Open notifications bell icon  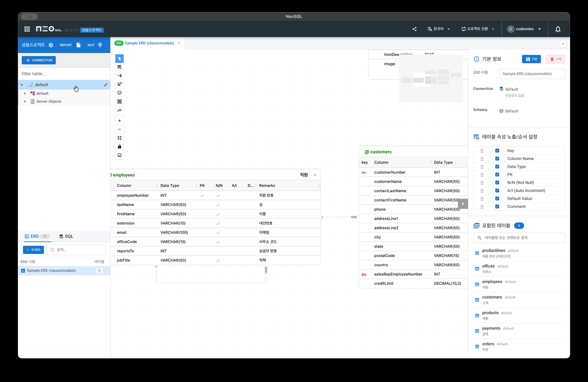coord(558,29)
